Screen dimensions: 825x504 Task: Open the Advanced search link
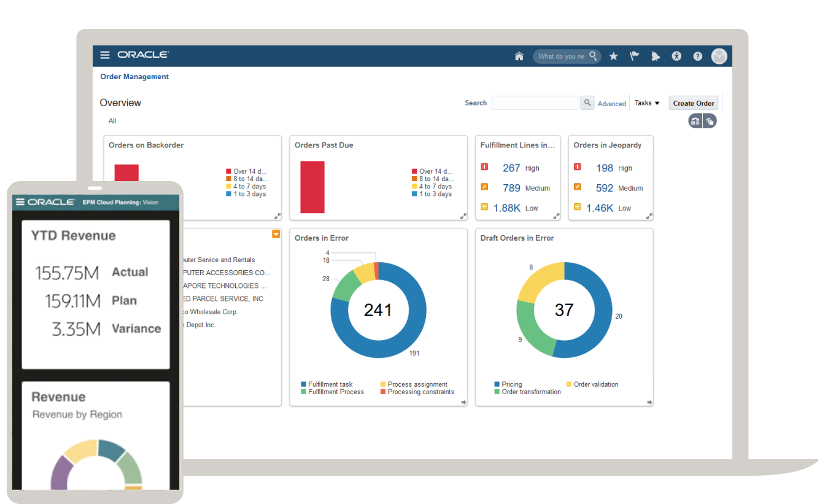click(x=611, y=103)
